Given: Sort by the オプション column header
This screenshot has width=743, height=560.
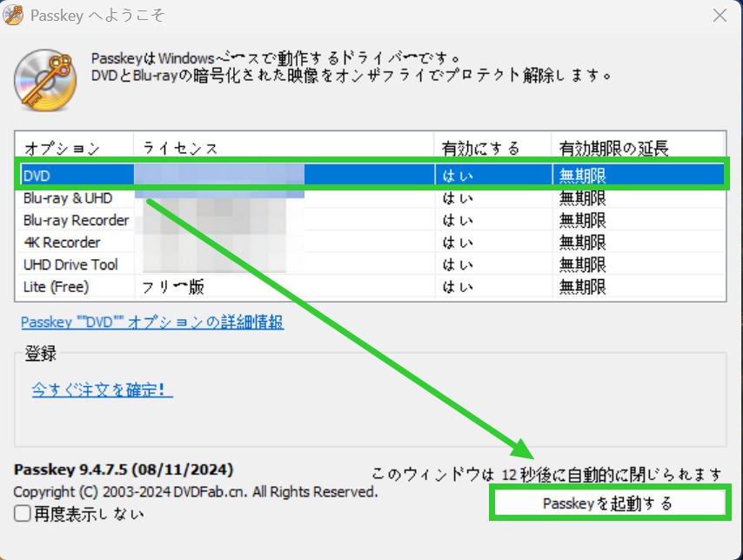Looking at the screenshot, I should click(x=75, y=148).
